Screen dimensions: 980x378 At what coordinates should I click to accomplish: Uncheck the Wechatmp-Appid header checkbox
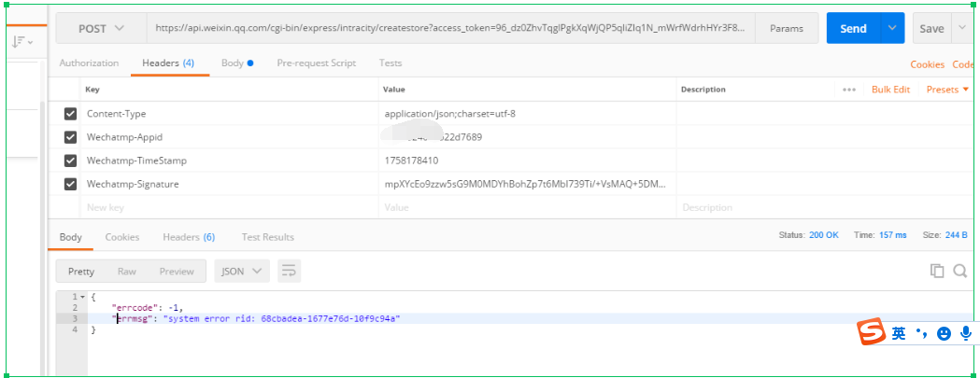click(70, 137)
